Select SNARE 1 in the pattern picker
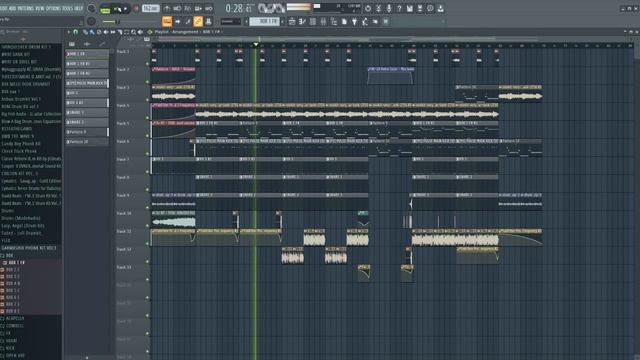Viewport: 640px width, 360px height. 87,113
